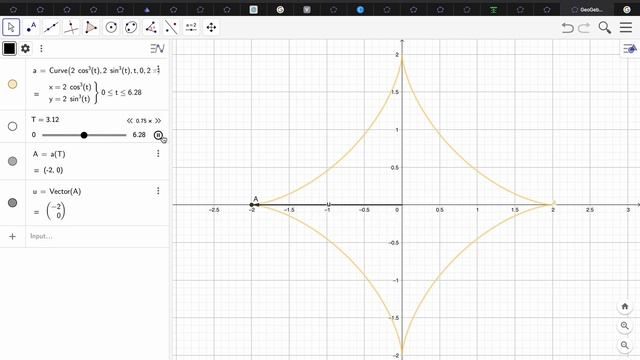Click the slider maximum value 6.28

point(139,135)
